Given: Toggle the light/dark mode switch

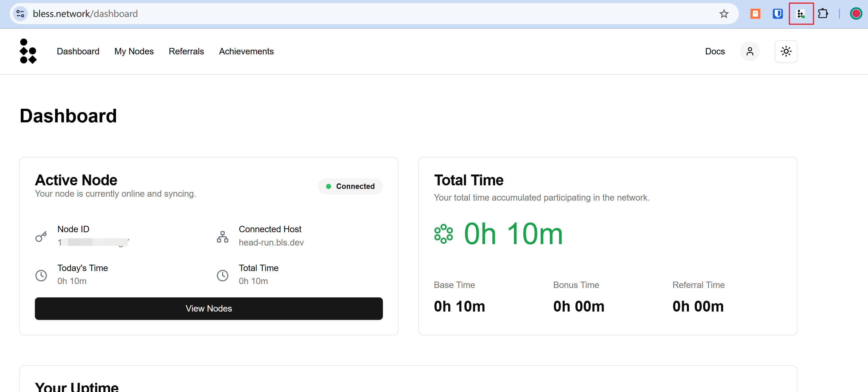Looking at the screenshot, I should (x=785, y=51).
